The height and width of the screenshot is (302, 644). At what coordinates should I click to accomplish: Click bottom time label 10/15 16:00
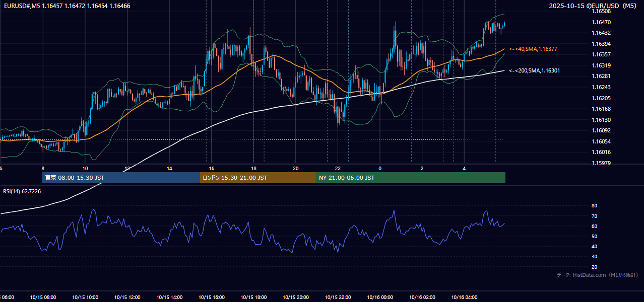click(212, 297)
